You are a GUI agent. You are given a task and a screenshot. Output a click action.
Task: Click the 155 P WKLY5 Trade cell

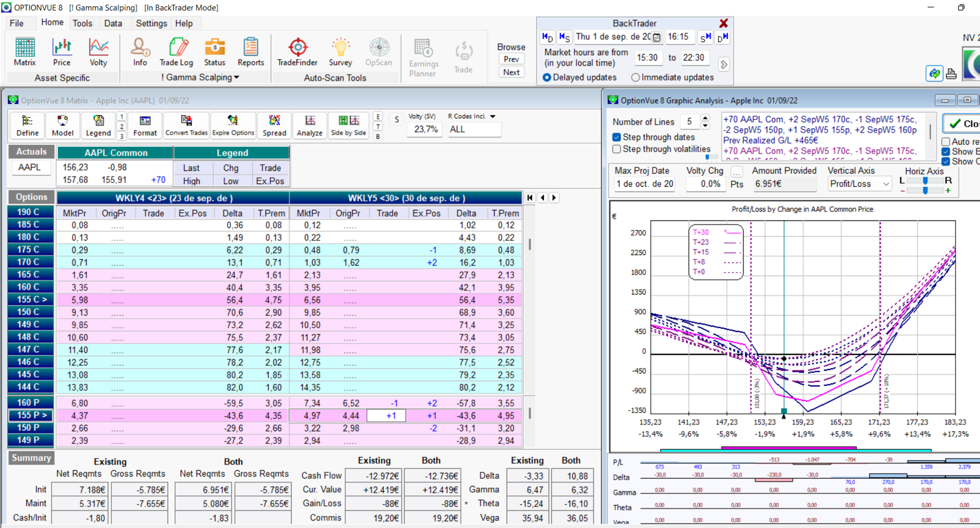(386, 416)
